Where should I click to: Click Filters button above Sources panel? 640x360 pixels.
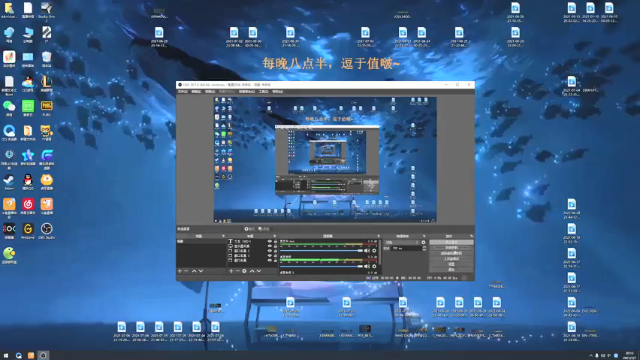(264, 229)
